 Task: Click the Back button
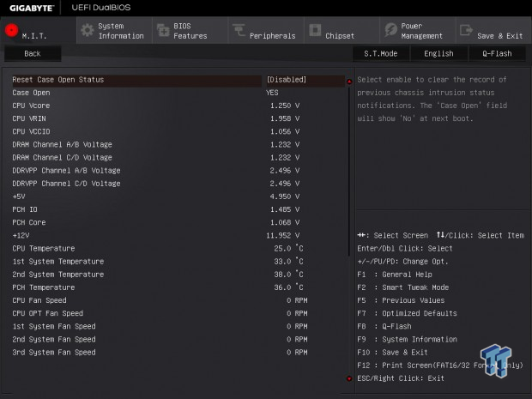pos(33,53)
